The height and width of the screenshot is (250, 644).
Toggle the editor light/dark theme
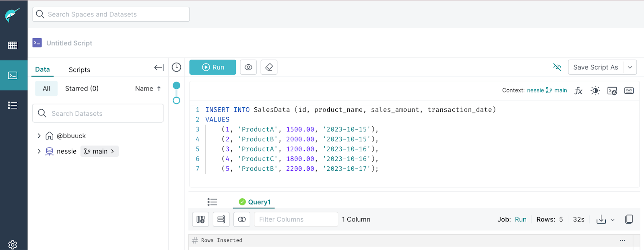(595, 90)
